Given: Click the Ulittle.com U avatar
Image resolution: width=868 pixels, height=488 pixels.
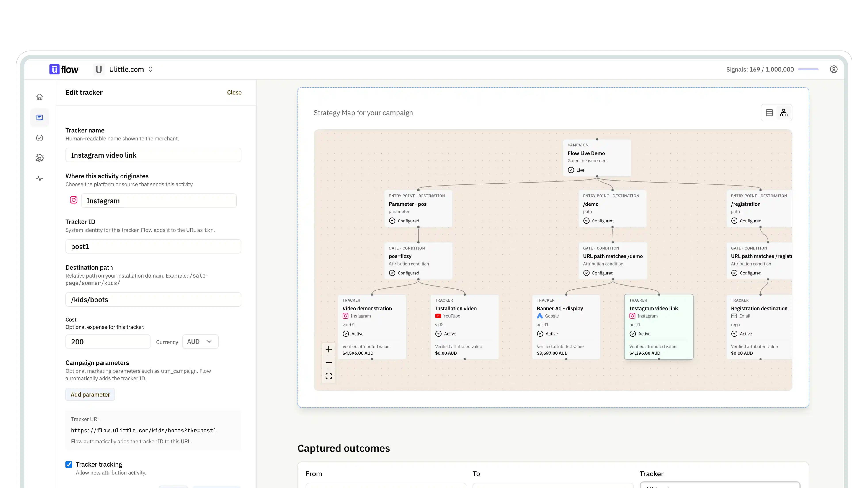Looking at the screenshot, I should 99,69.
